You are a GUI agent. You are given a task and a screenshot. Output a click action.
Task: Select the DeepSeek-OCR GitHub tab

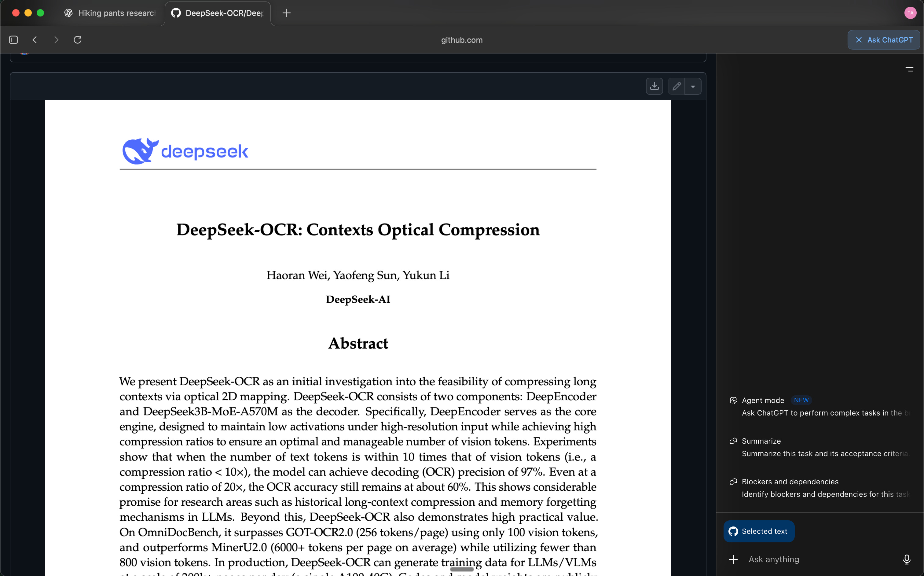pyautogui.click(x=218, y=13)
